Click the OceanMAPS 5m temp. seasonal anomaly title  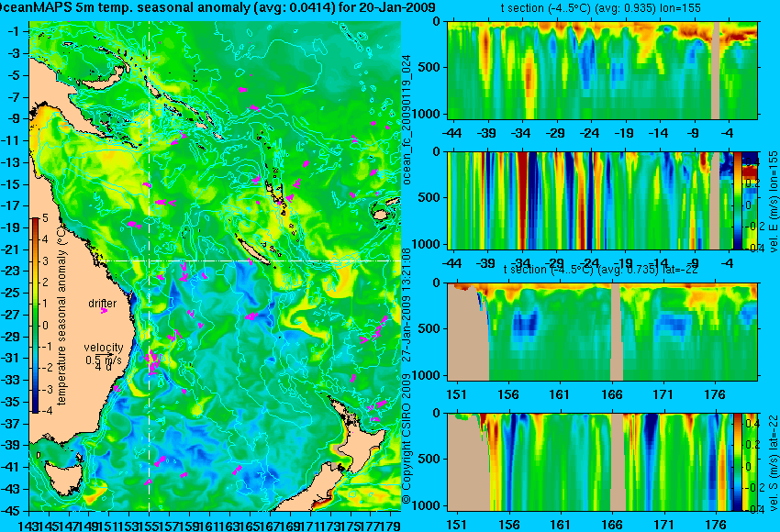[217, 7]
